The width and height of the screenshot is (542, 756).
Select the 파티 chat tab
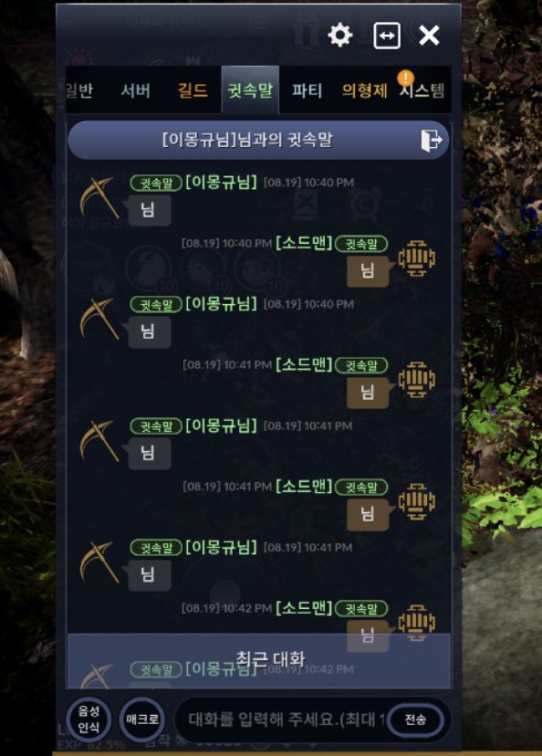tap(307, 90)
